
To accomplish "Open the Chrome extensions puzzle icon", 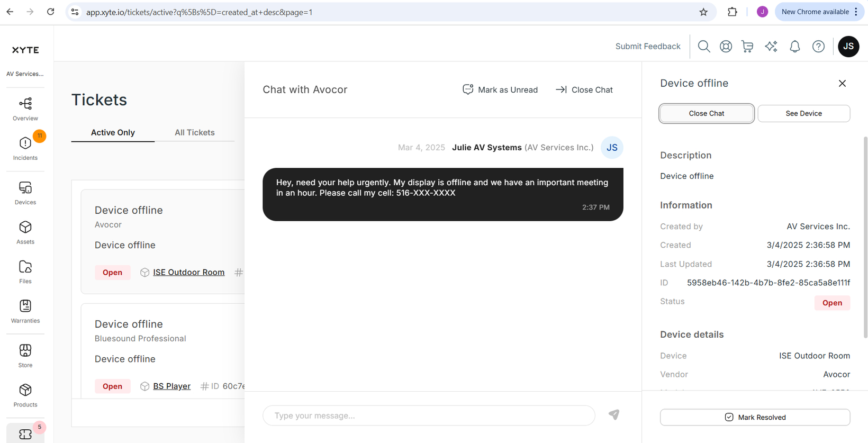I will click(733, 12).
